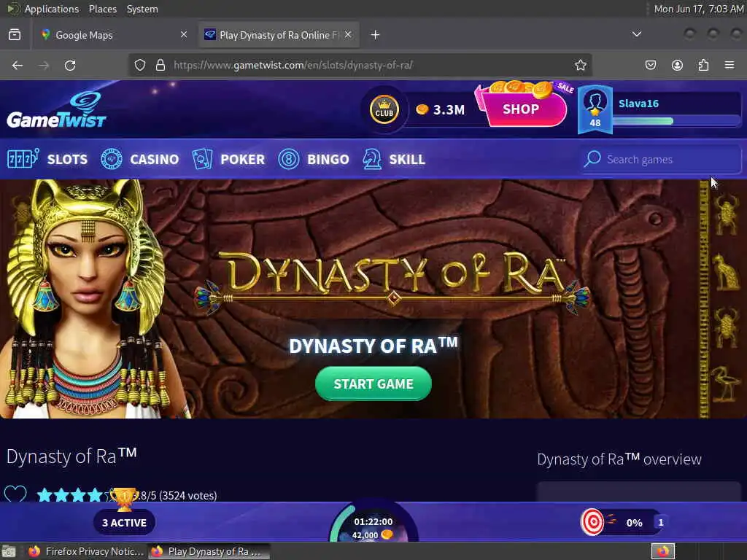Click the Slava16 username

point(638,104)
